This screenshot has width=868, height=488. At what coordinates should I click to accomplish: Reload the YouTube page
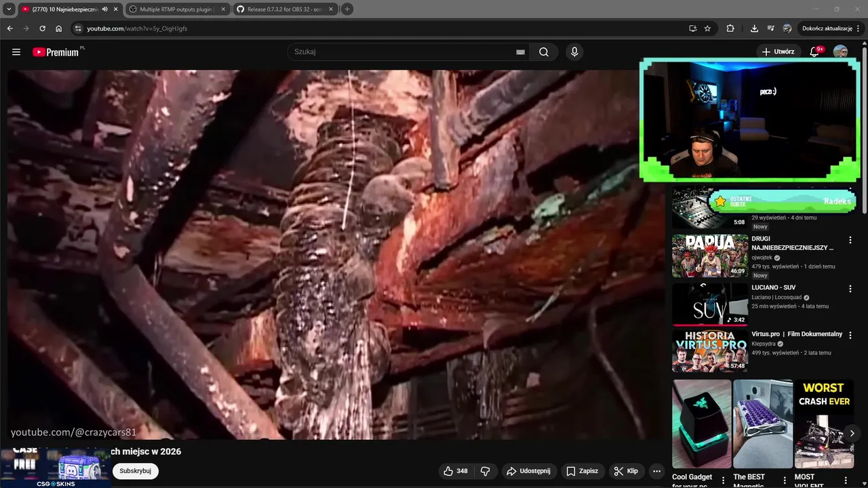coord(42,28)
